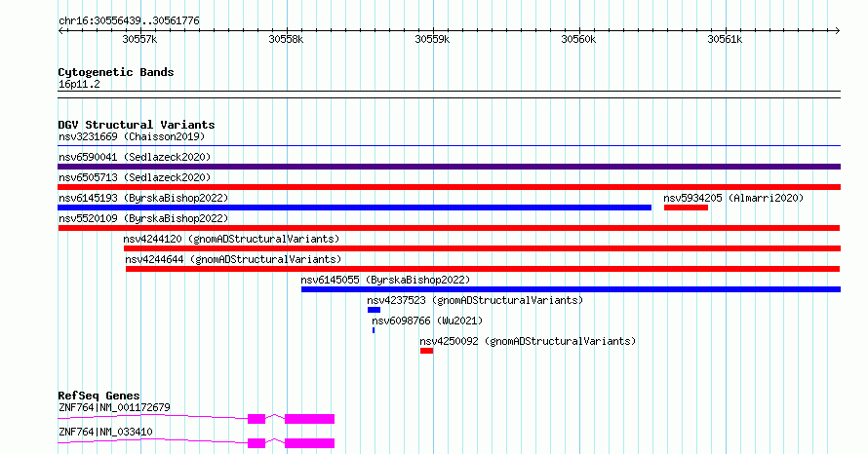Select the red nsv4244120 variant bar
The image size is (868, 454).
point(482,248)
